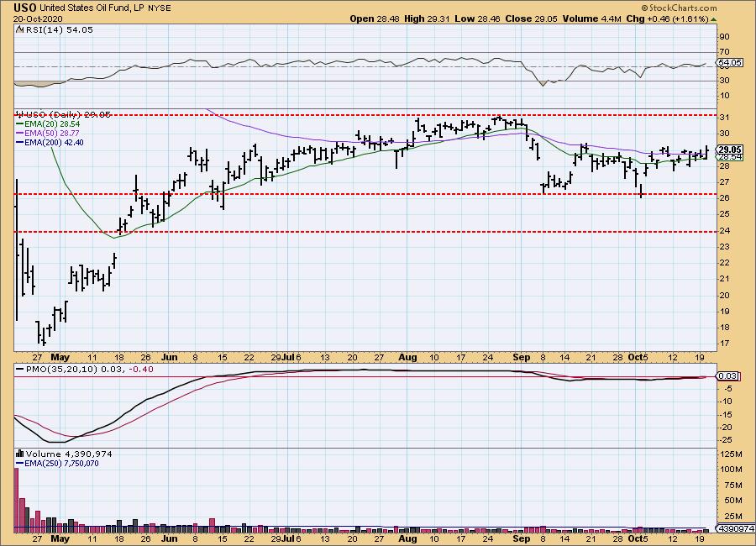Click Sep on the bottom axis below the volume bars
This screenshot has width=756, height=546.
521,538
